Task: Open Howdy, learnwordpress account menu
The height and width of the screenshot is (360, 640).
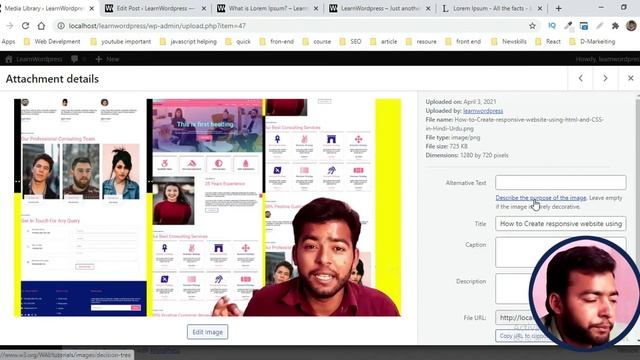Action: point(607,59)
